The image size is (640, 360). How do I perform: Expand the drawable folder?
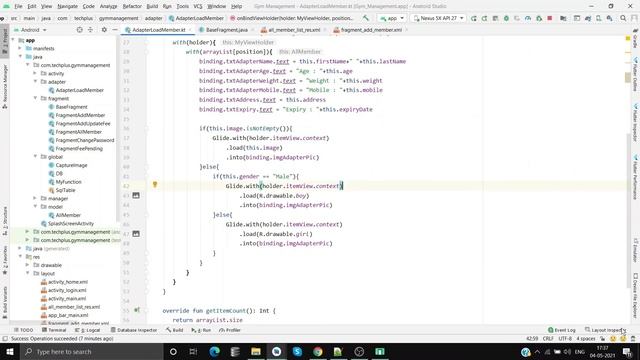coord(28,265)
